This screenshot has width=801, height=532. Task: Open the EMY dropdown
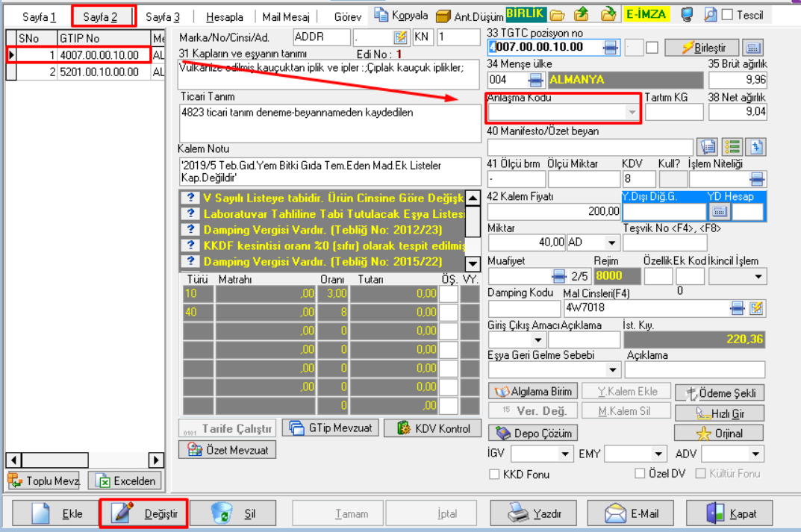pos(658,454)
